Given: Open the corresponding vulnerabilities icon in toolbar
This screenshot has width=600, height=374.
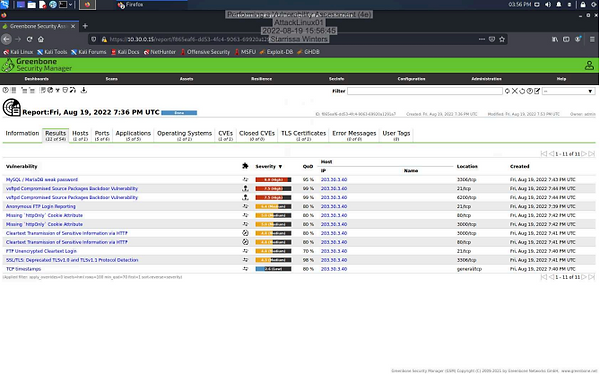Looking at the screenshot, I should (57, 90).
